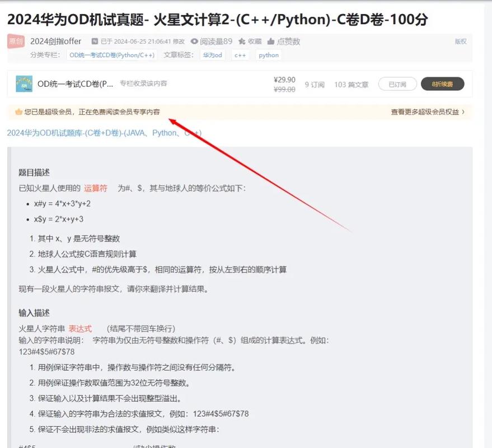Screen dimensions: 492x448
Task: Click the price ¥29.90
Action: pos(284,80)
